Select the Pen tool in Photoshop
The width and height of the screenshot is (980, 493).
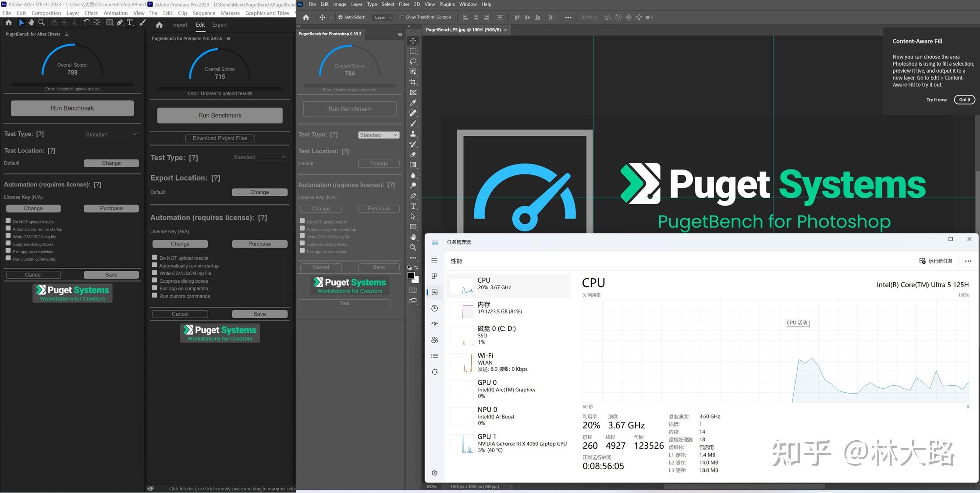point(413,196)
